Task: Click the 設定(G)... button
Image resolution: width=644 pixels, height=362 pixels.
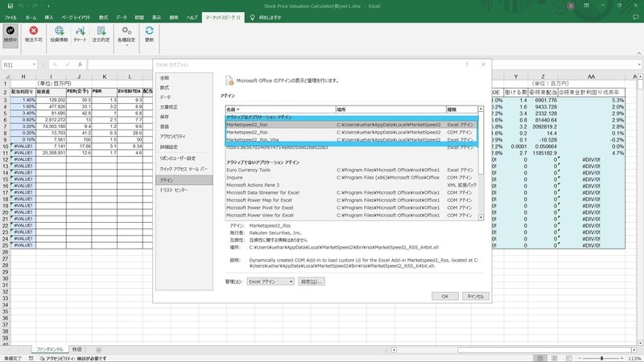Action: (x=312, y=282)
